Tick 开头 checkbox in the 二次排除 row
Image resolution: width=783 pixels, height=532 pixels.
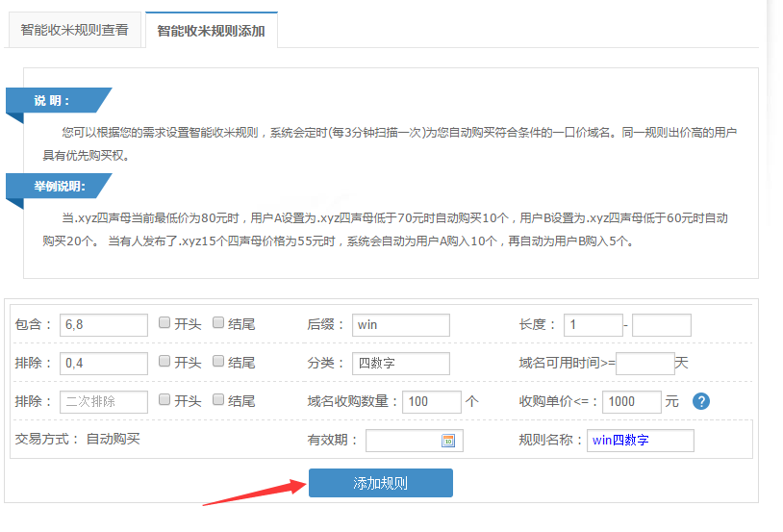(165, 400)
